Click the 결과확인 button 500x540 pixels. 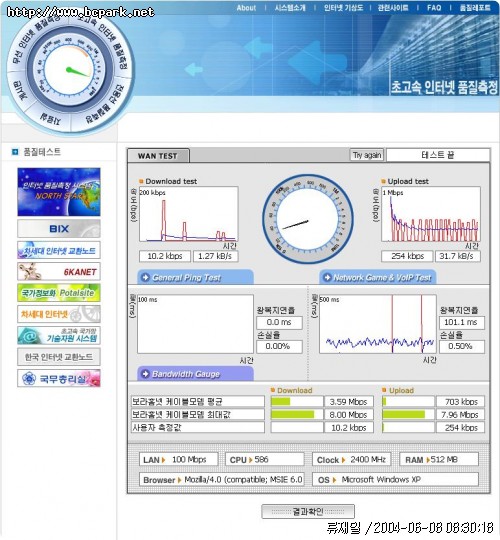[308, 511]
